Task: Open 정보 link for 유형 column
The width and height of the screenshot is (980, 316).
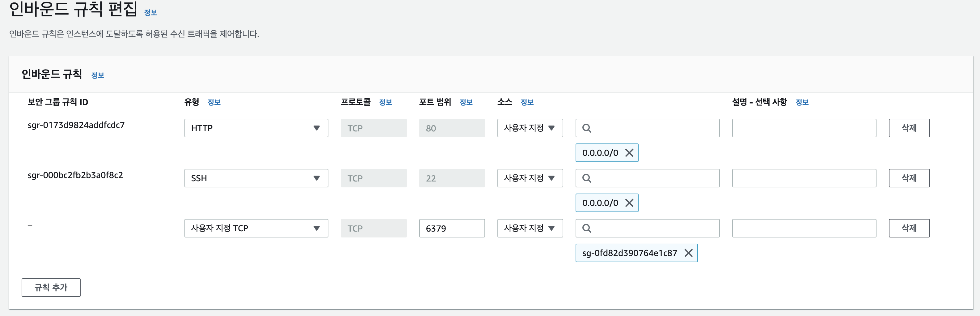Action: [214, 102]
